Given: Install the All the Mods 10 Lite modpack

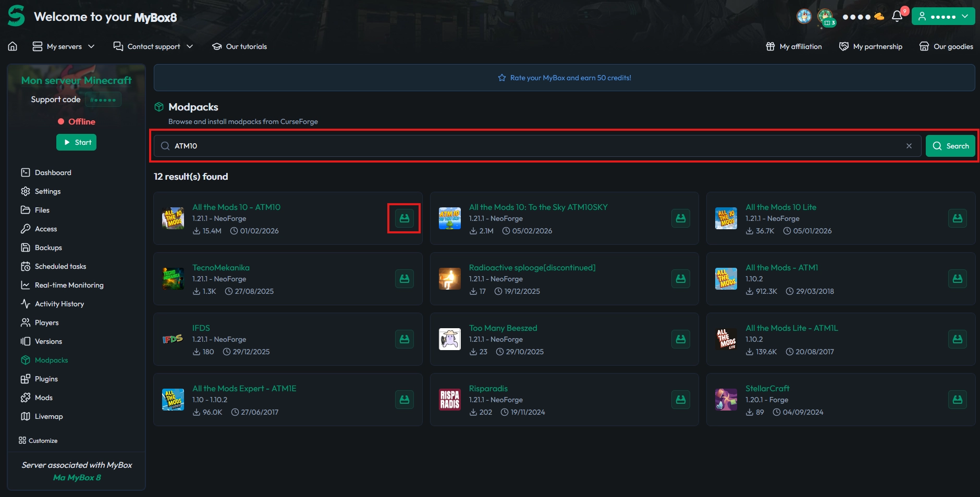Looking at the screenshot, I should [957, 218].
